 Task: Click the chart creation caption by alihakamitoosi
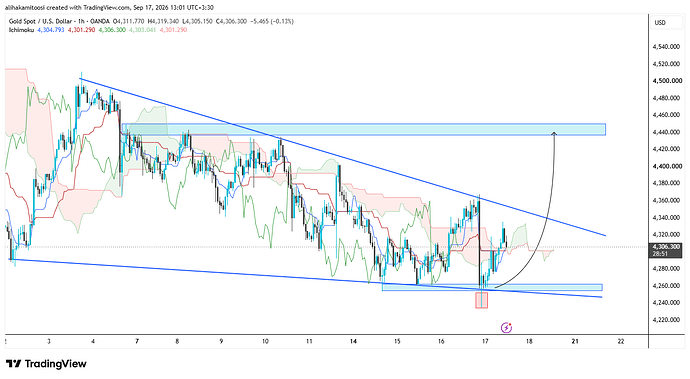pyautogui.click(x=110, y=7)
